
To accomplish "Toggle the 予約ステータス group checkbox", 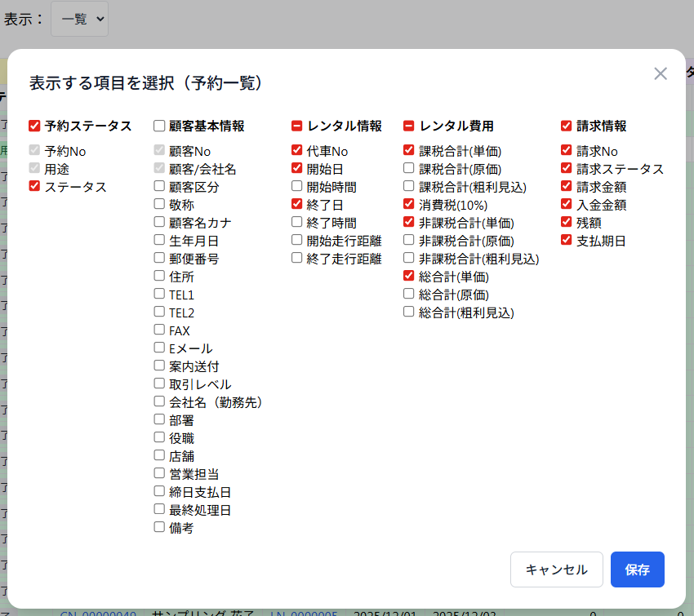I will click(x=34, y=126).
